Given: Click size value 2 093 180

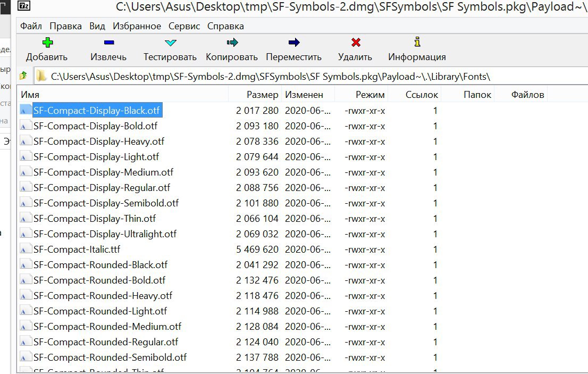Looking at the screenshot, I should coord(257,126).
